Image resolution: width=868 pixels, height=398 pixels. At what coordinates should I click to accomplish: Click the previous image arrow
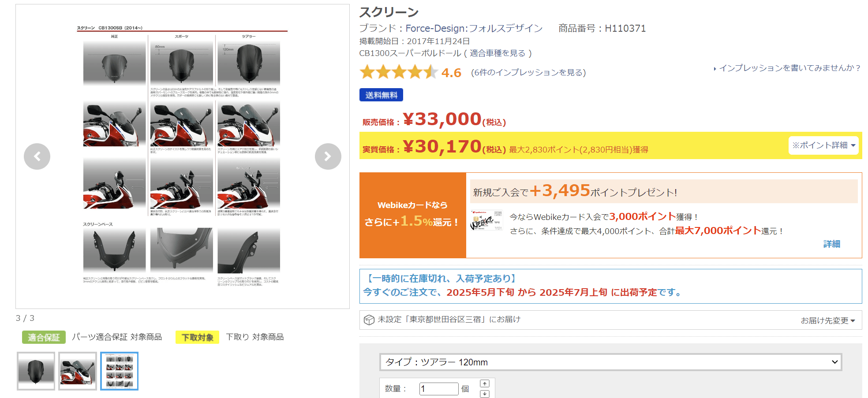(37, 156)
